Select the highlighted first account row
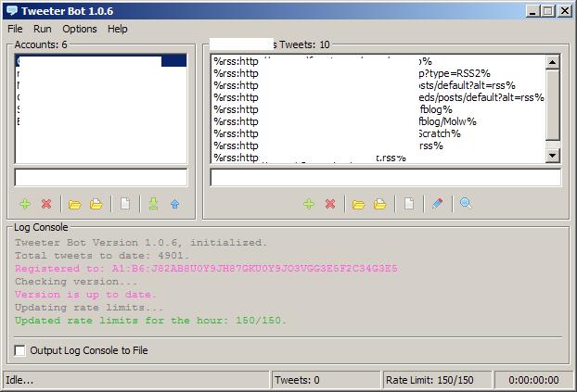 point(101,61)
